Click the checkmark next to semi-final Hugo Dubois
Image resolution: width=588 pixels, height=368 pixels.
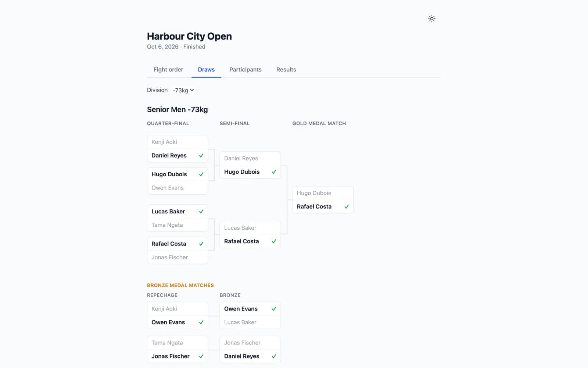click(274, 172)
